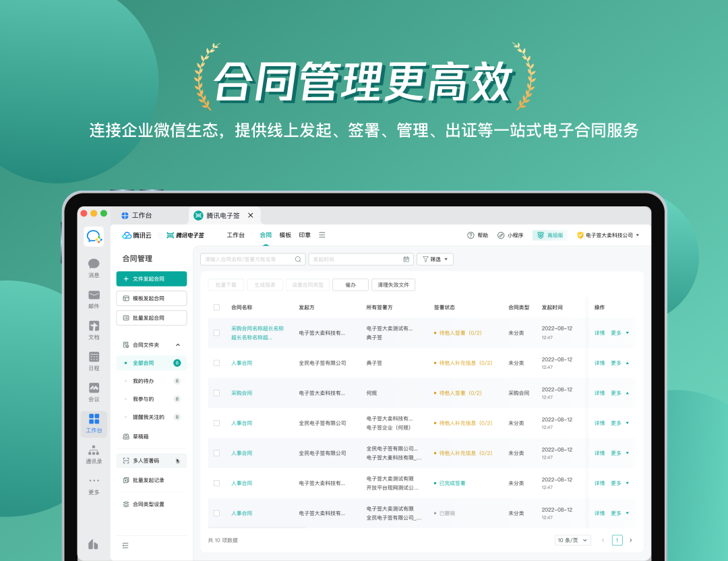Select page 1 in pagination
This screenshot has height=561, width=728.
click(617, 540)
